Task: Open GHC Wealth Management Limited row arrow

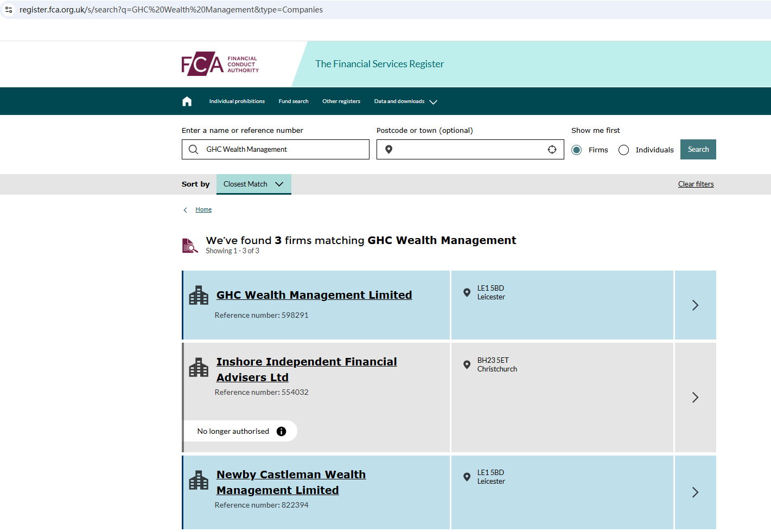Action: click(695, 305)
